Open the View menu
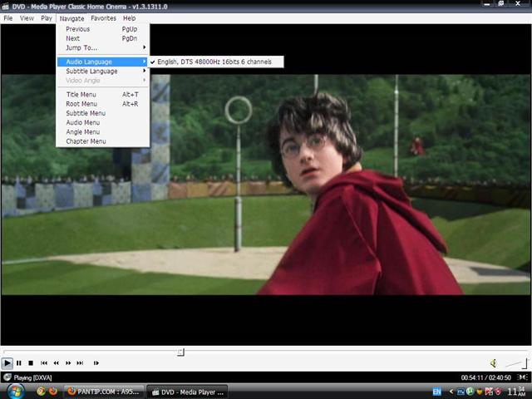Image resolution: width=532 pixels, height=399 pixels. click(27, 18)
